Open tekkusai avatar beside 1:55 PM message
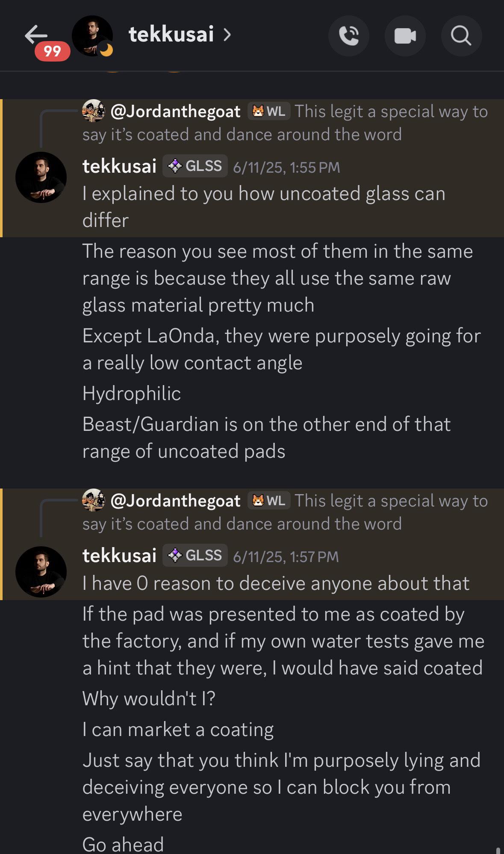504x854 pixels. pyautogui.click(x=41, y=177)
